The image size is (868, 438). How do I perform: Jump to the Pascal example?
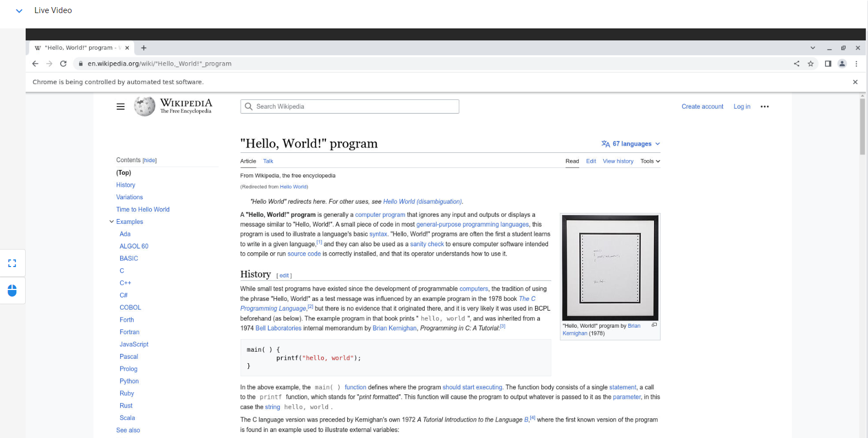129,357
